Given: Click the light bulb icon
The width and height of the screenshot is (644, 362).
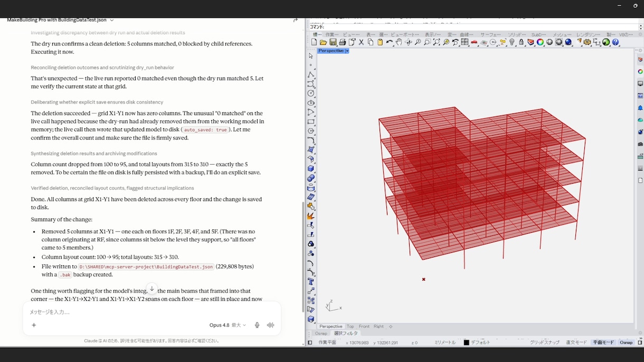Looking at the screenshot, I should tap(512, 42).
